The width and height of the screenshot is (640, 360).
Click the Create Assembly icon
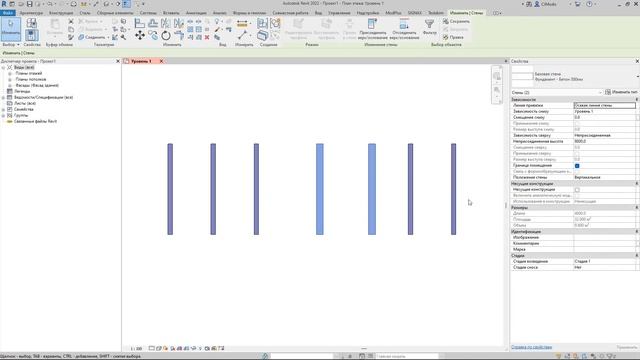click(x=262, y=23)
